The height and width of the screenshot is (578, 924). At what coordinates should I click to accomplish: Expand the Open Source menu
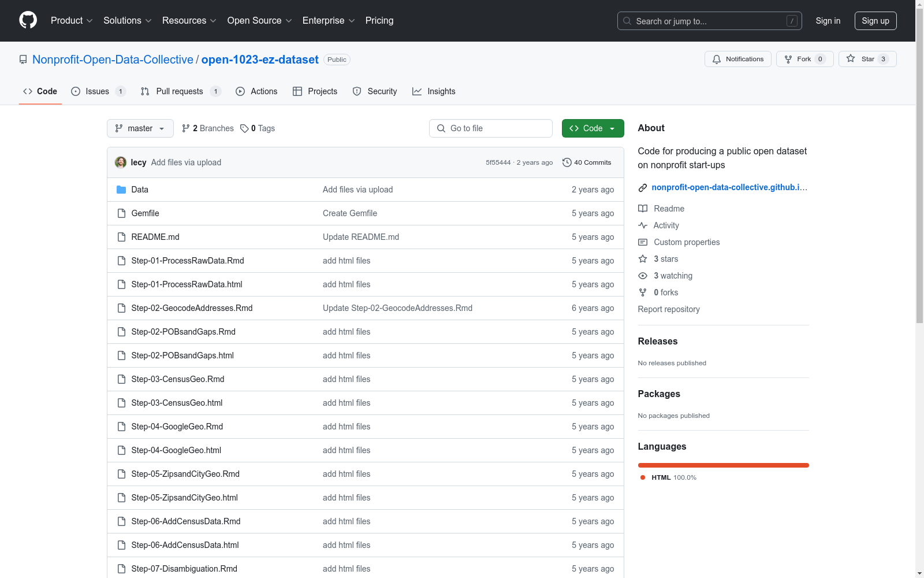tap(260, 20)
